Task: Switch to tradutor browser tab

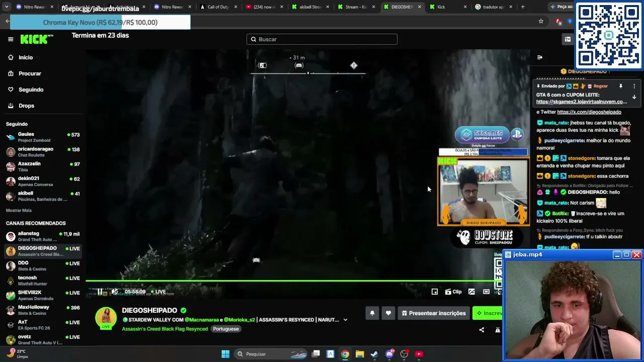Action: click(x=493, y=7)
